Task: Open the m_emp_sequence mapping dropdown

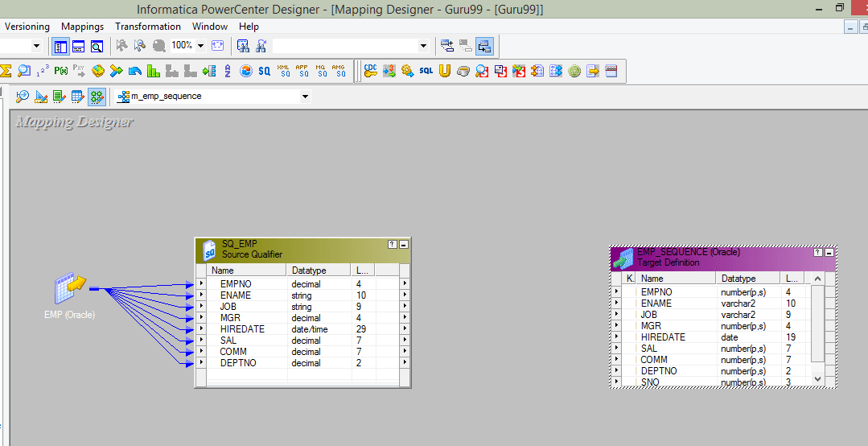Action: (x=305, y=97)
